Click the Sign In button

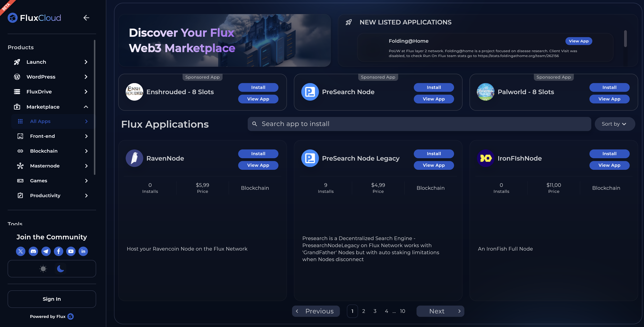tap(52, 299)
